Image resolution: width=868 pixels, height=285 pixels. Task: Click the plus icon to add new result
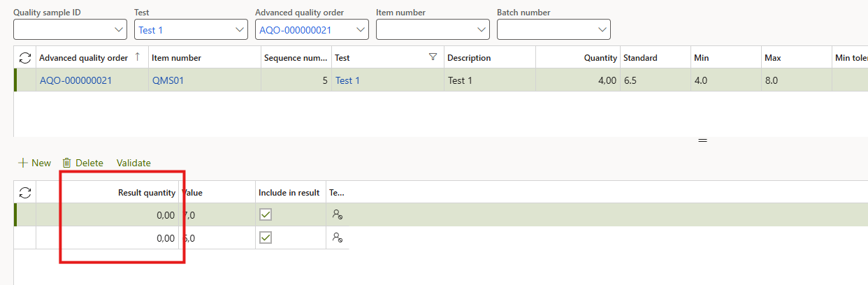pyautogui.click(x=23, y=163)
